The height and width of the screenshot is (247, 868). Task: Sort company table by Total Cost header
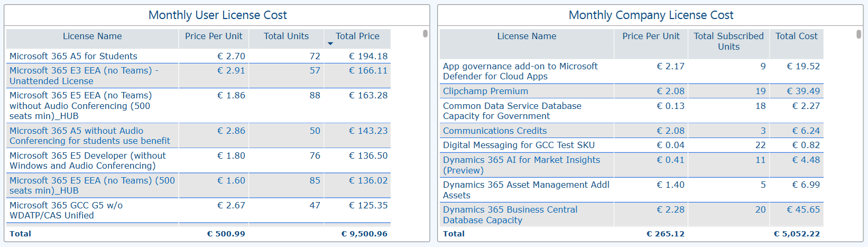797,36
